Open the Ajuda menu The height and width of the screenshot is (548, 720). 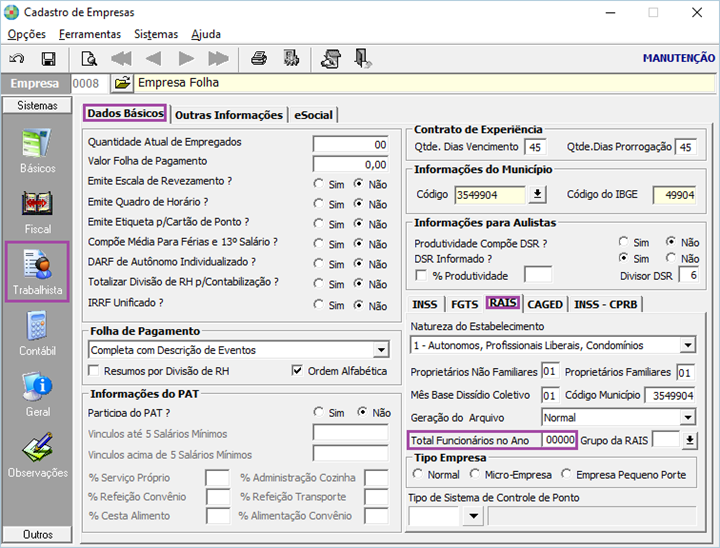(206, 34)
